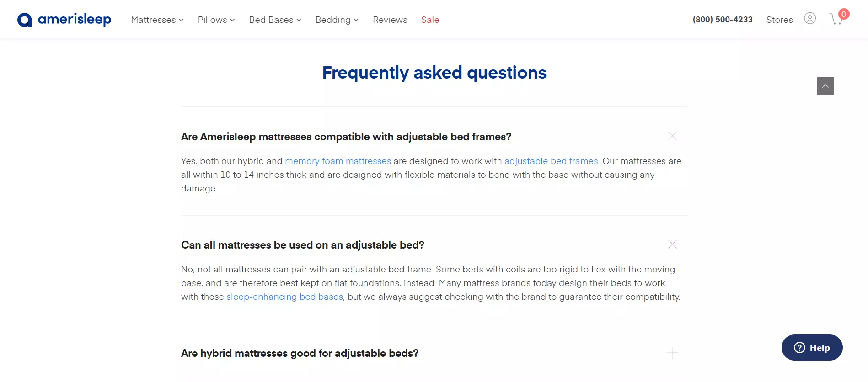868x382 pixels.
Task: Open the Bed Bases dropdown menu
Action: [275, 20]
